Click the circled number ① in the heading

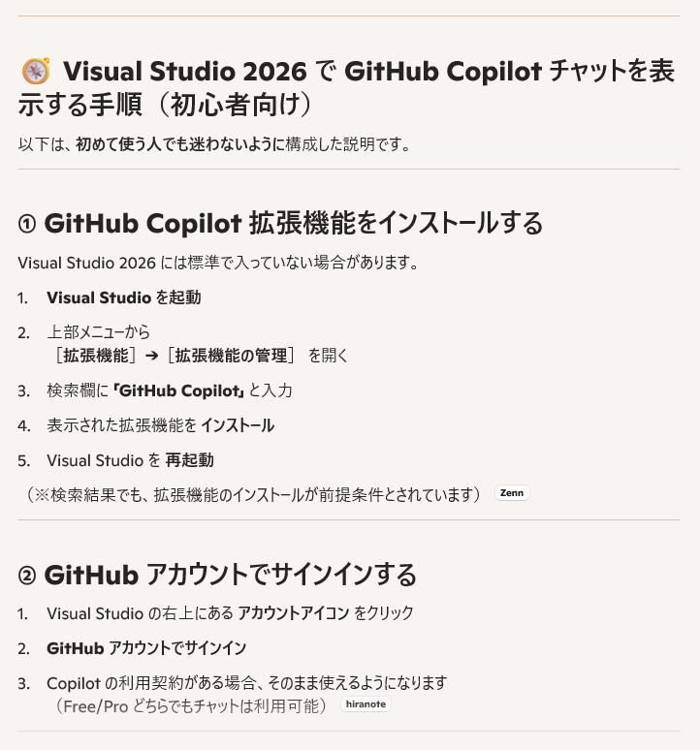tap(27, 224)
